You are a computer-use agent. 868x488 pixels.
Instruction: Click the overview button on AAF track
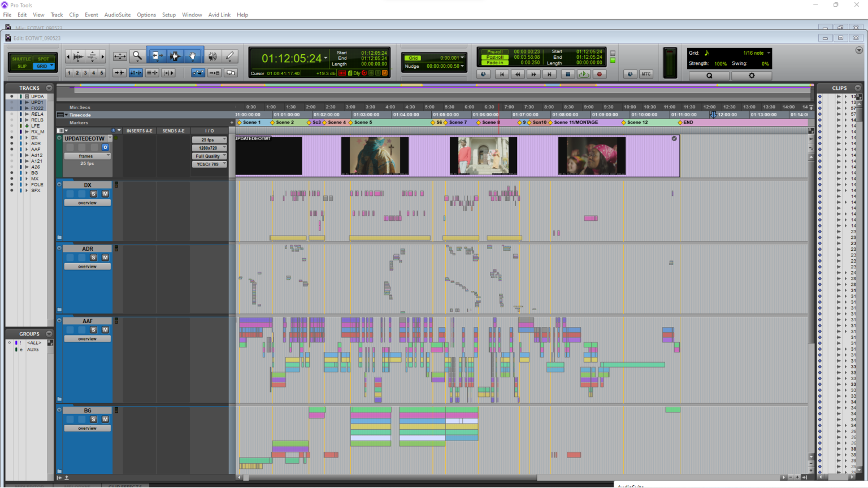pos(87,339)
